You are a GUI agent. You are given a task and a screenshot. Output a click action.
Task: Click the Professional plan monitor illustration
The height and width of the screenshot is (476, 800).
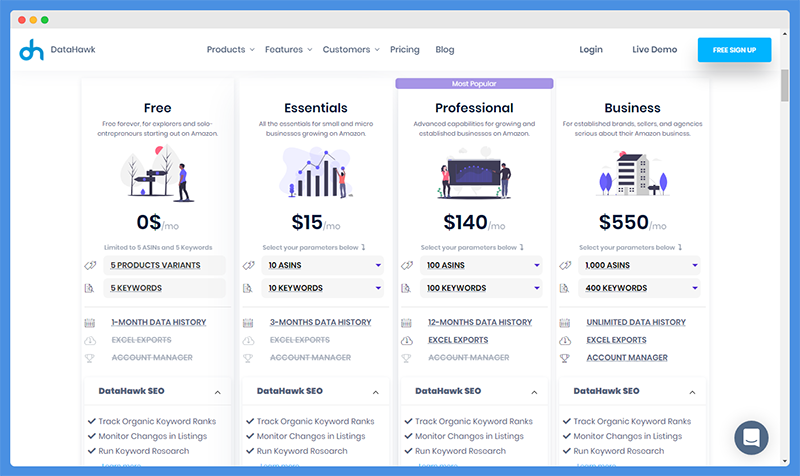[474, 173]
